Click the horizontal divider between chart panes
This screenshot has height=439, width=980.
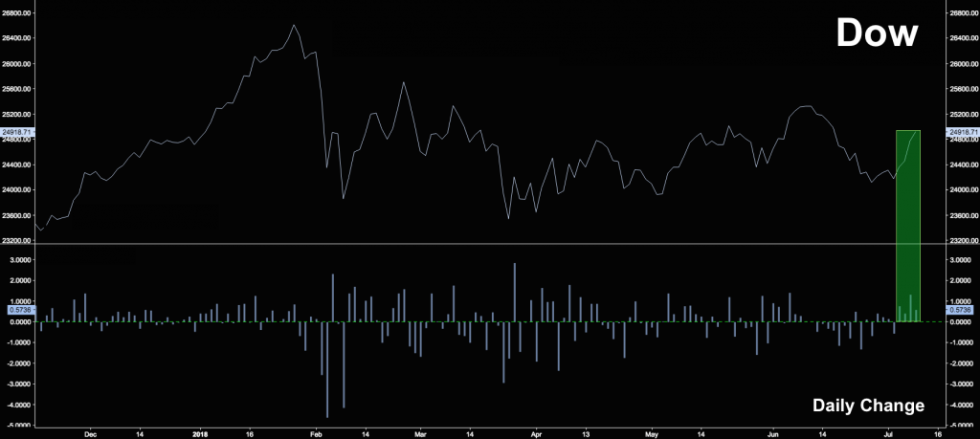coord(490,245)
